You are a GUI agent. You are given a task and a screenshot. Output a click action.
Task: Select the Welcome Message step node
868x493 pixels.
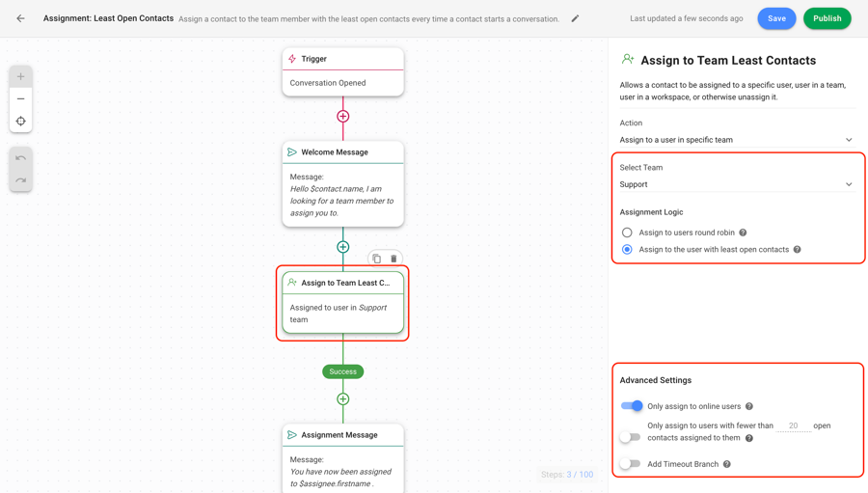tap(342, 183)
